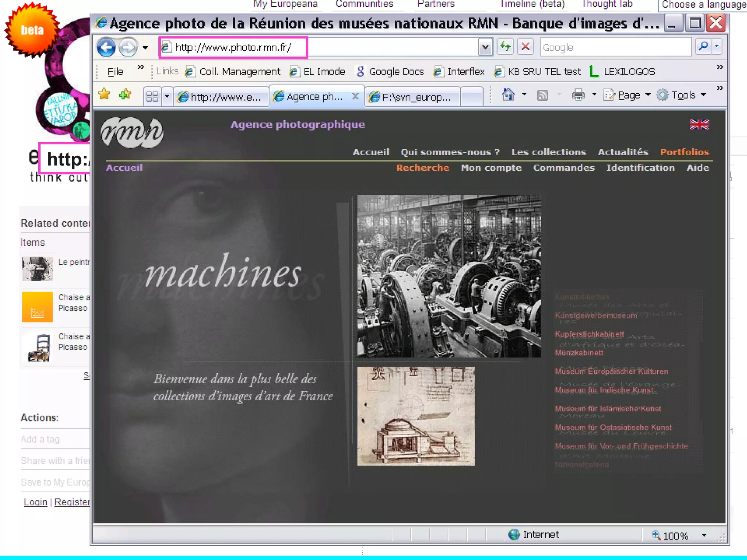Screen dimensions: 747x560
Task: Click the browser Back arrow button
Action: point(106,47)
